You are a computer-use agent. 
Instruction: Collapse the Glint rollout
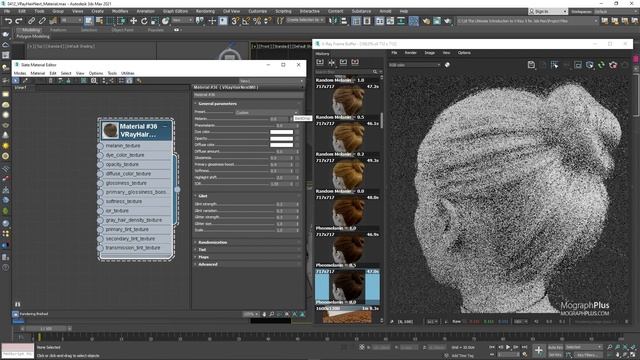248,196
